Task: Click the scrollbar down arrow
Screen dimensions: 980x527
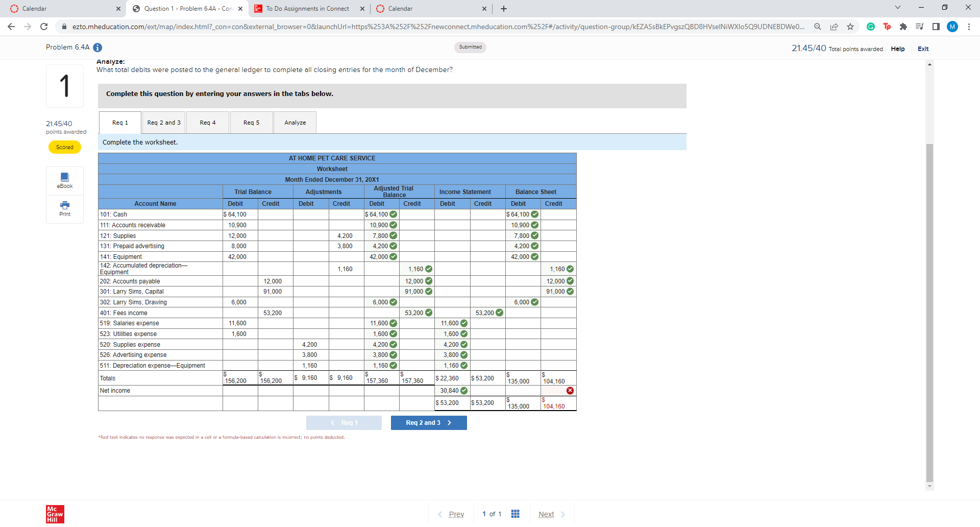Action: pyautogui.click(x=929, y=486)
